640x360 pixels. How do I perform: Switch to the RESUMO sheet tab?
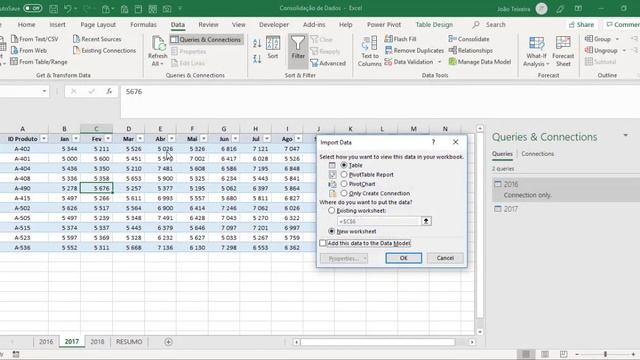coord(129,342)
